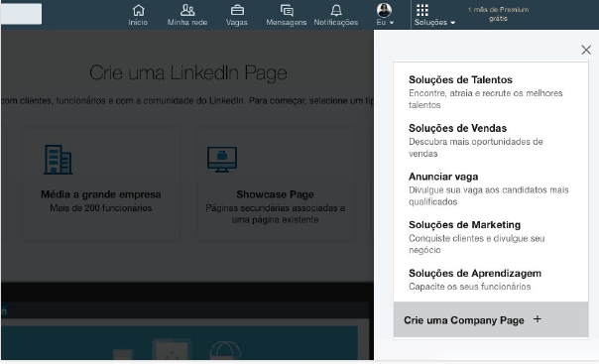Click 'Crie uma LinkedIn Page' heading

click(188, 72)
